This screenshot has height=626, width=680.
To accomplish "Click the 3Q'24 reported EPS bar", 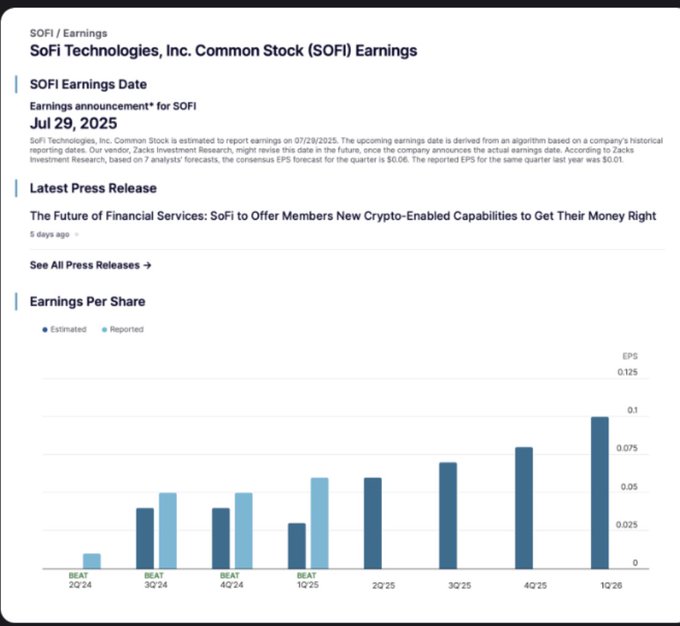I will pyautogui.click(x=167, y=531).
